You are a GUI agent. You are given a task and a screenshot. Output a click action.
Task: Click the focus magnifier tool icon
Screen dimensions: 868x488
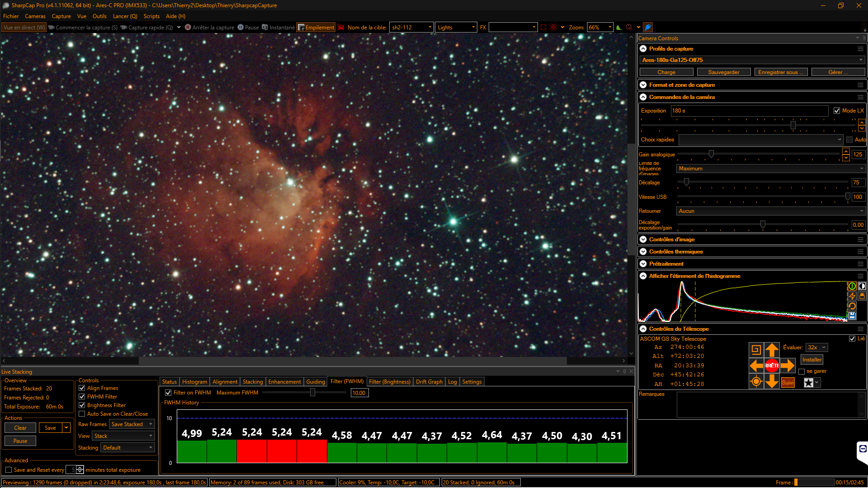[x=629, y=27]
